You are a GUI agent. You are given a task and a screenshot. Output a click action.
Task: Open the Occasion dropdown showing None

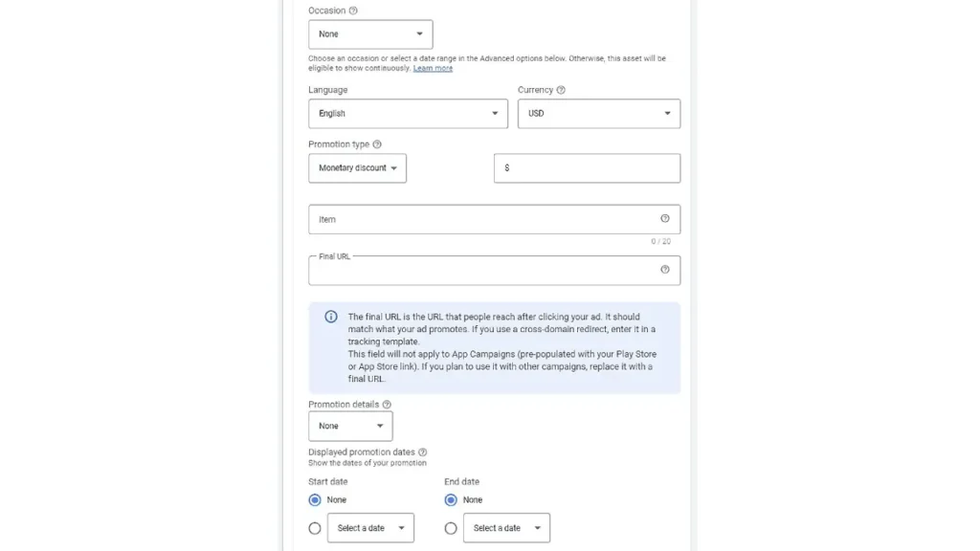(x=370, y=33)
